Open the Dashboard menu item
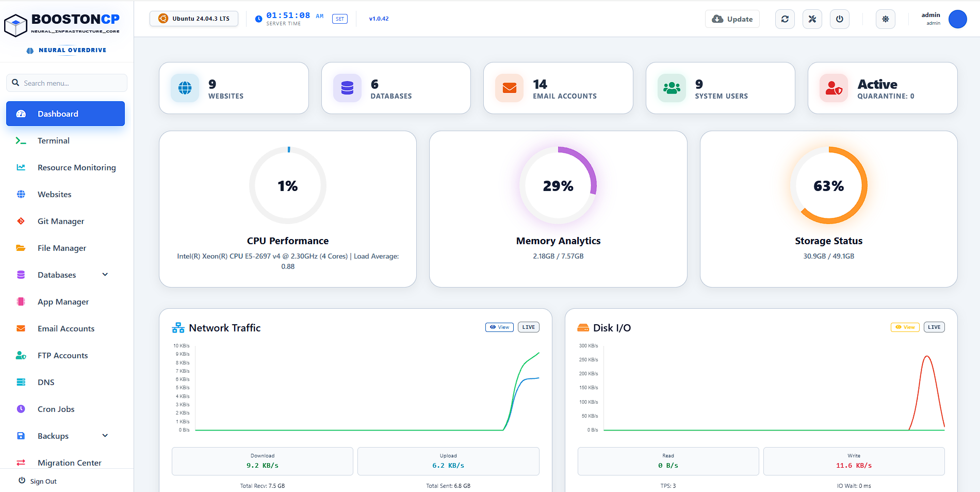The width and height of the screenshot is (980, 492). (x=66, y=114)
